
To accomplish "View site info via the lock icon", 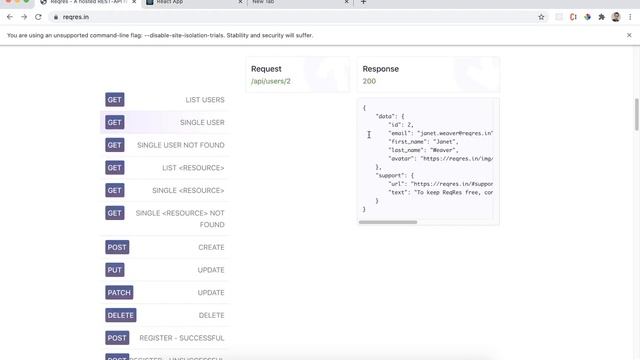I will pyautogui.click(x=56, y=17).
